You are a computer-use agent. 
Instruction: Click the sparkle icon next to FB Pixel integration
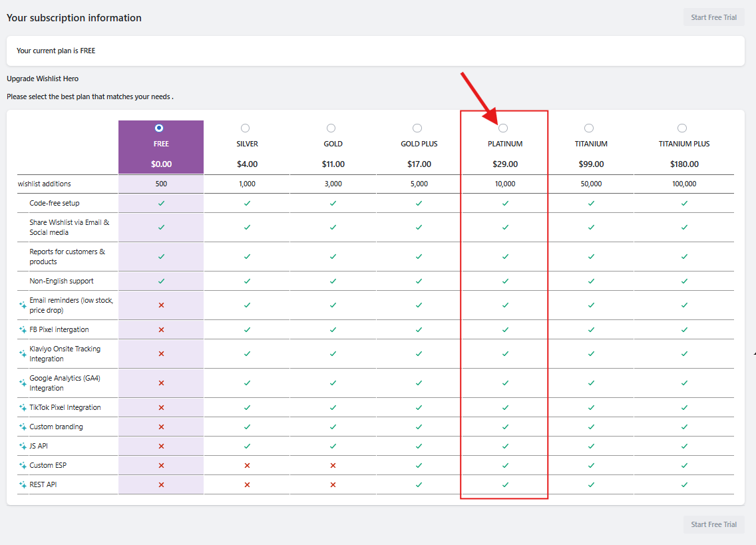(23, 329)
